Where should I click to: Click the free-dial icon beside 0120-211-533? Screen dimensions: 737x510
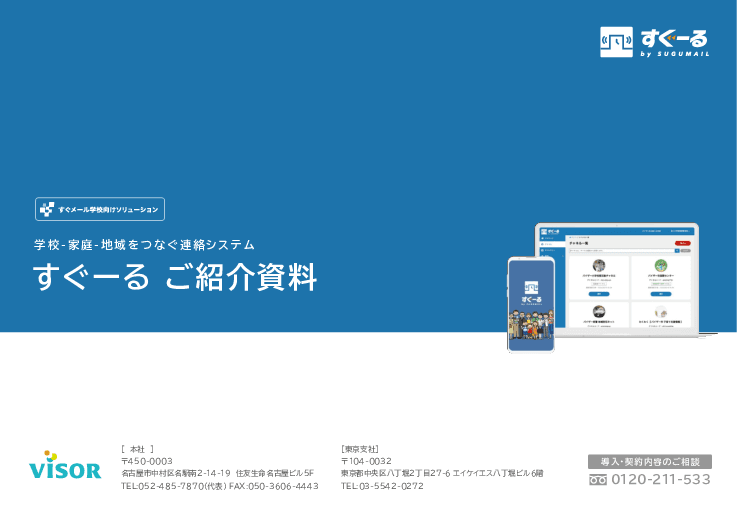click(598, 480)
